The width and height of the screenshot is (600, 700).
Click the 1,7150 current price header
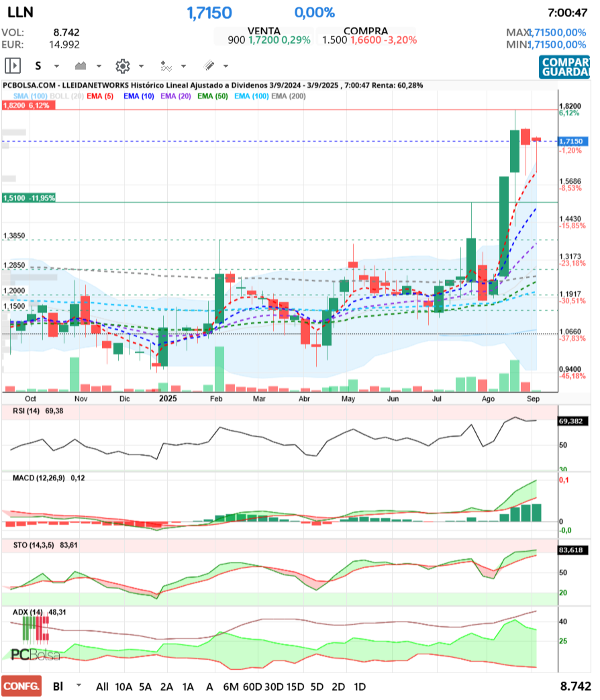[x=209, y=13]
